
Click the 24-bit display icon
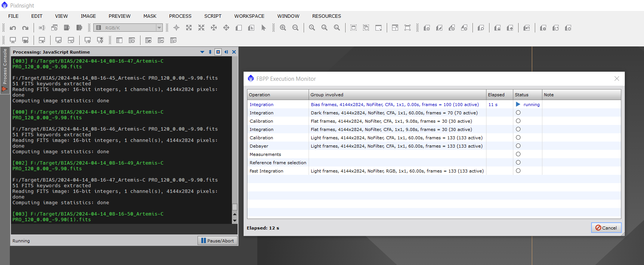point(25,40)
